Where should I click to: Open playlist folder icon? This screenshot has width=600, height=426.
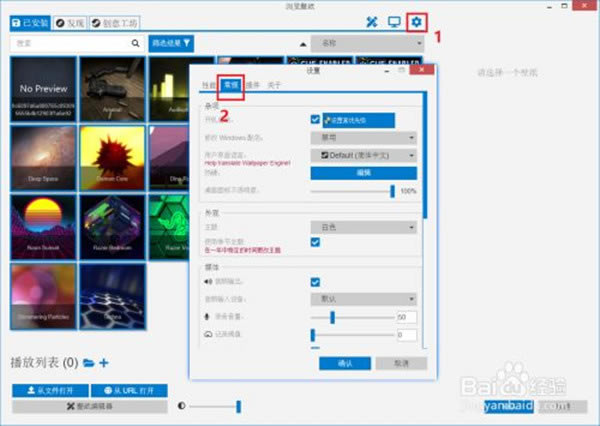pos(88,362)
